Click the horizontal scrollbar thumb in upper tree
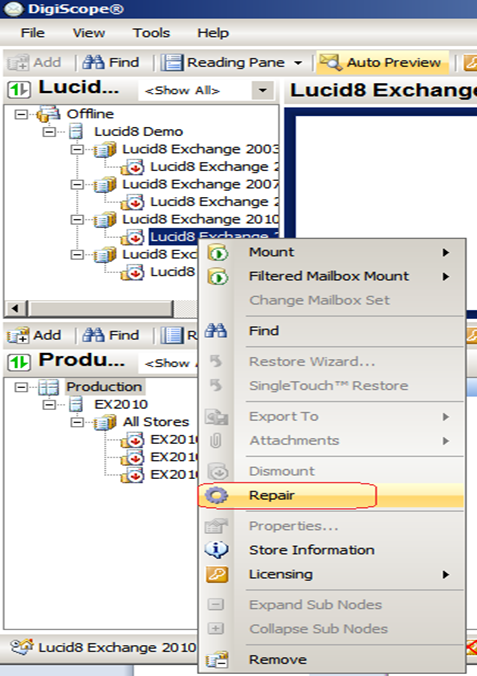477x676 pixels. point(100,308)
